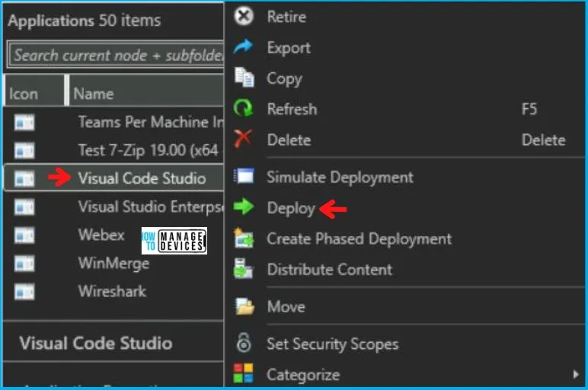The width and height of the screenshot is (588, 390).
Task: Open the Categorize submenu entry
Action: coord(405,374)
